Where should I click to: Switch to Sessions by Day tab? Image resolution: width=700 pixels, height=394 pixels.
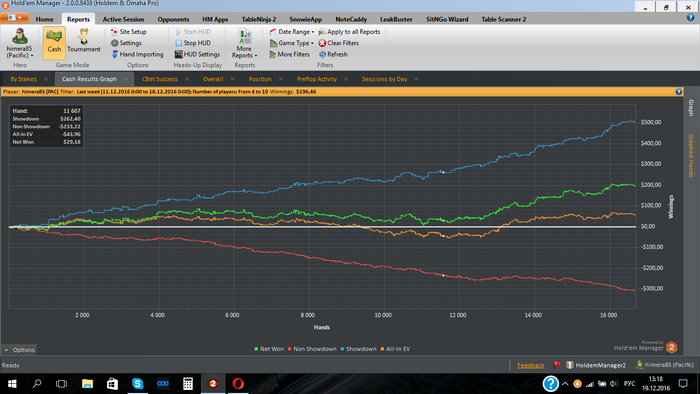pyautogui.click(x=384, y=79)
